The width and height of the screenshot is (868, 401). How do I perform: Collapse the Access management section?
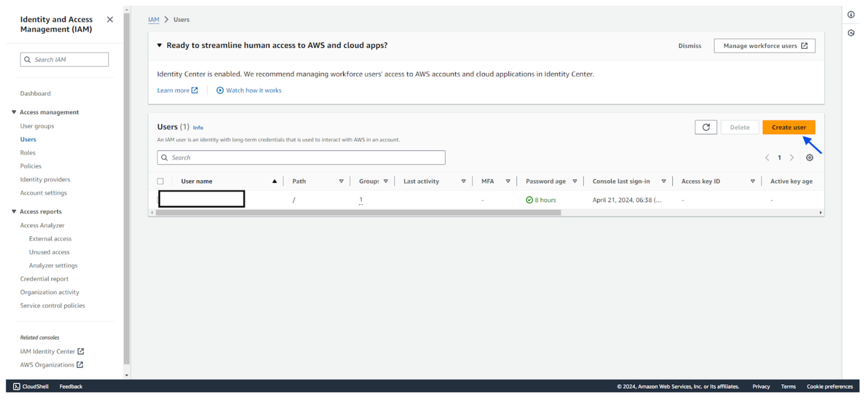(14, 112)
